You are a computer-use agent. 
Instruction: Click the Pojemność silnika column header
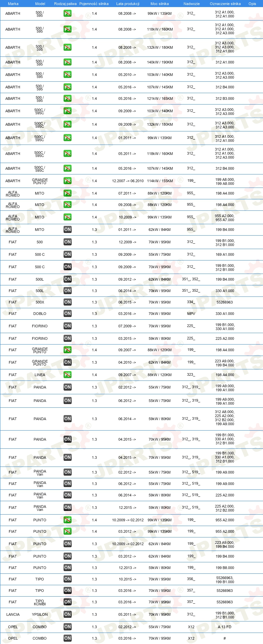[94, 4]
